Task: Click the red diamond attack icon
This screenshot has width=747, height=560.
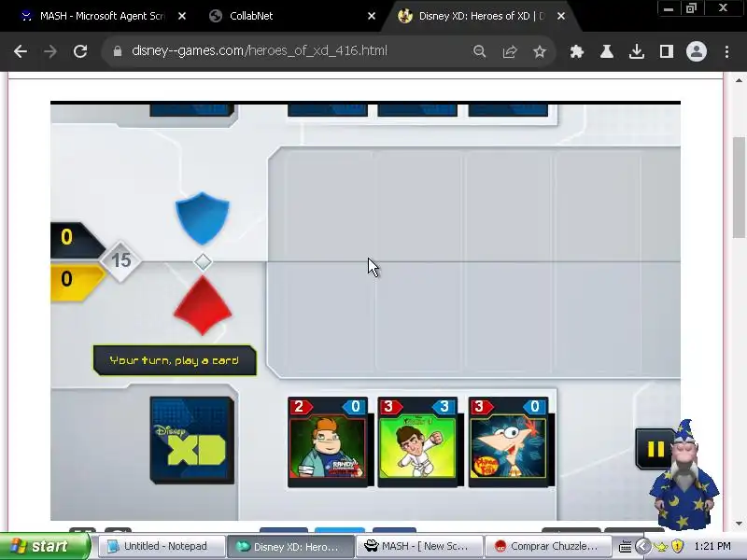Action: [x=203, y=306]
